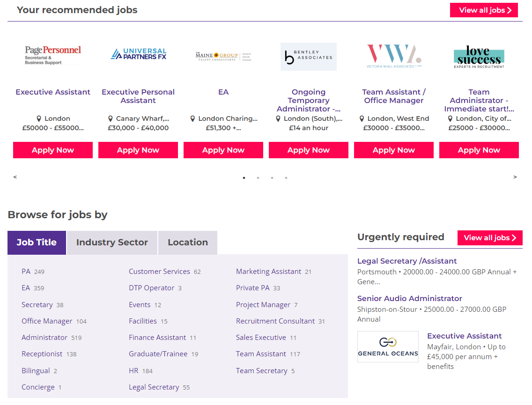This screenshot has height=405, width=532.
Task: Select the fourth carousel pagination dot
Action: [286, 178]
